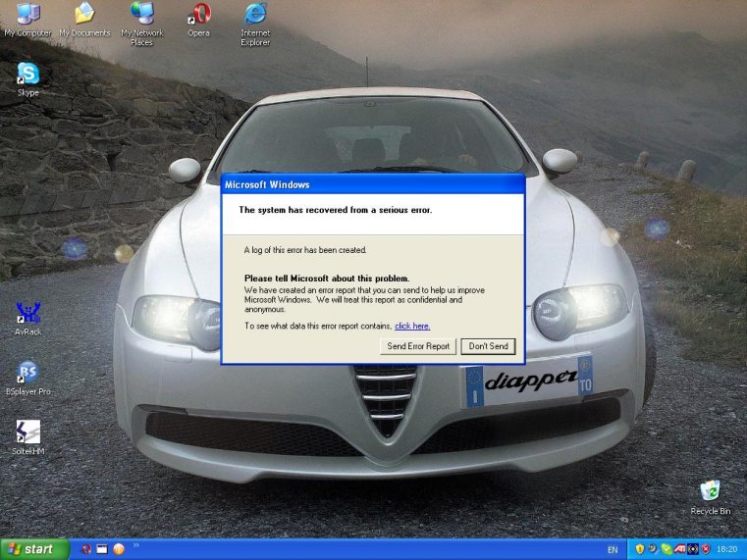Launch the Opera browser shortcut
The image size is (747, 560).
199,14
